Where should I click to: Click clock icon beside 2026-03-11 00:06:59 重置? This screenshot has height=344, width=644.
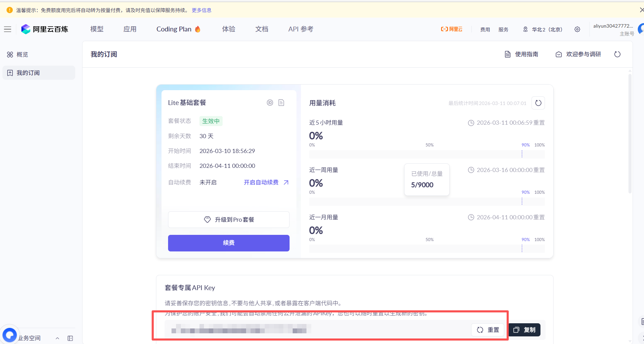coord(471,123)
